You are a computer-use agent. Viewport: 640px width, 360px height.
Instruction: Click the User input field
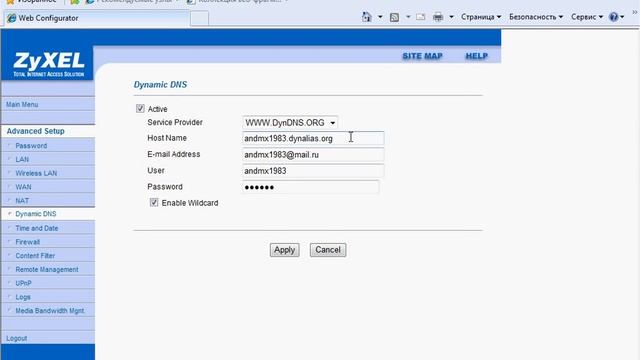coord(313,171)
